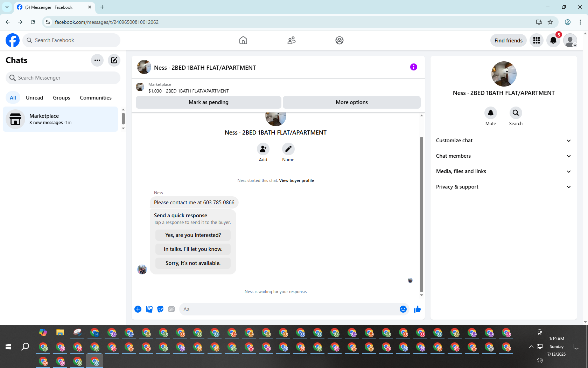Open browser three-dot menu

pyautogui.click(x=580, y=22)
